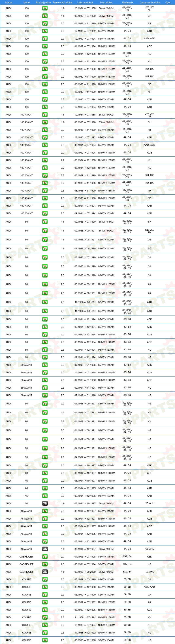Click petrol icon in Audi 90 KV 04.1987->07.1991 row

45,412
